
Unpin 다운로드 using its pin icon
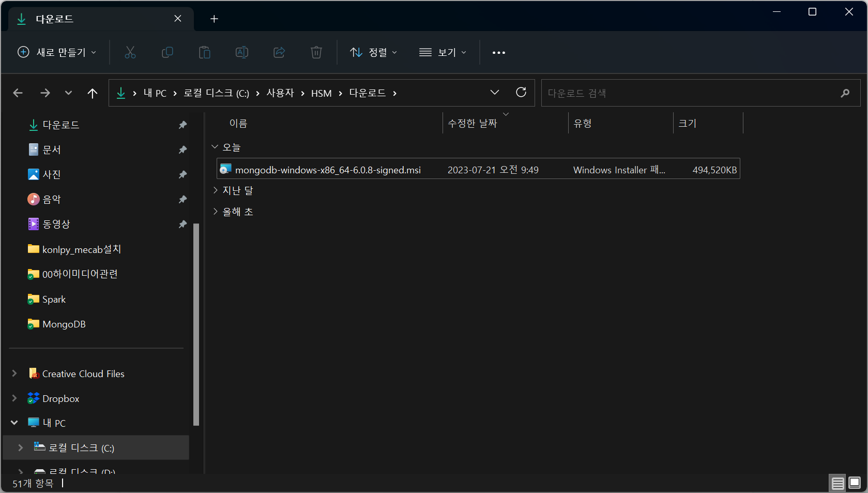[182, 125]
